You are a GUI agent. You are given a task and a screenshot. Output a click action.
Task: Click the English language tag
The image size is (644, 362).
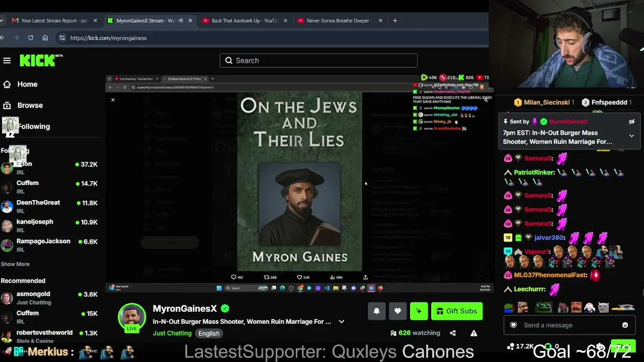(x=209, y=333)
